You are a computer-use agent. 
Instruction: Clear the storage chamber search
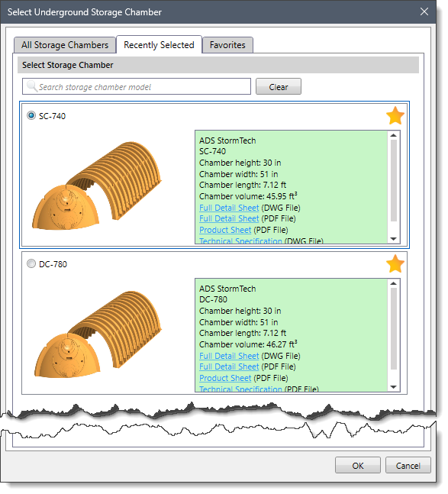click(279, 86)
